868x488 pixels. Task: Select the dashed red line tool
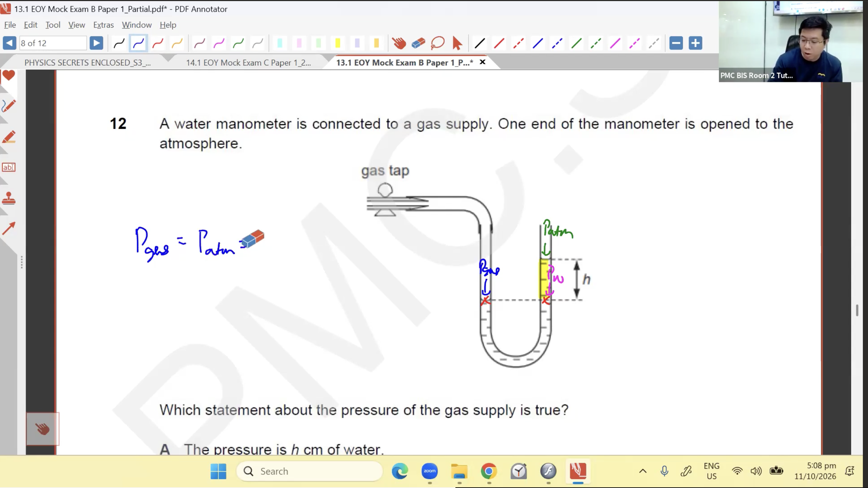pos(518,43)
